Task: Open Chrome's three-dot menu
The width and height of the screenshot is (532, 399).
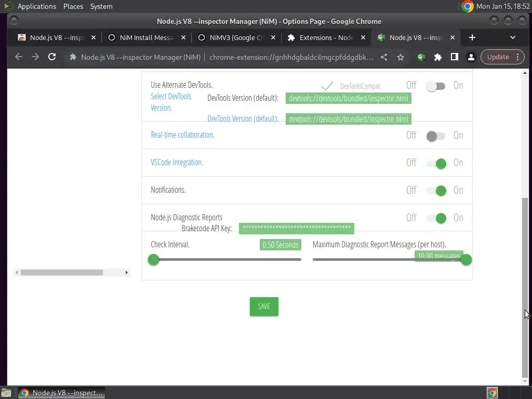Action: click(x=518, y=57)
